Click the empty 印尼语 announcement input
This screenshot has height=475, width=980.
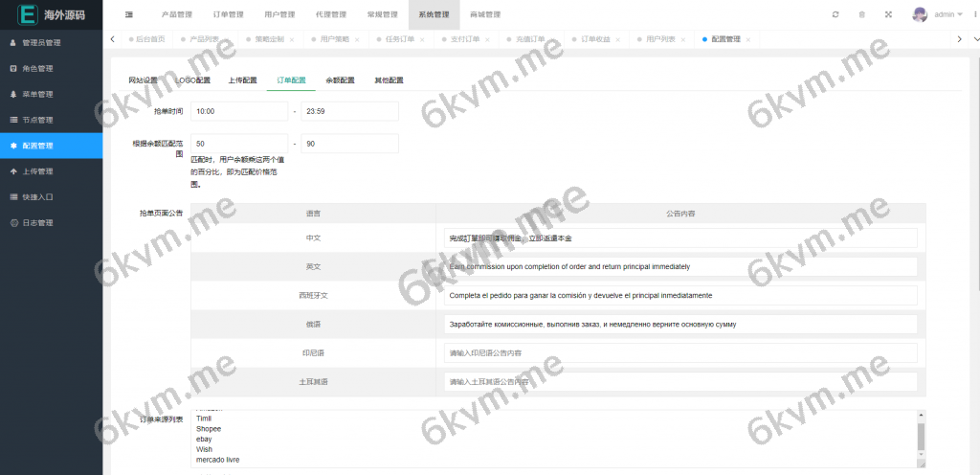coord(680,353)
